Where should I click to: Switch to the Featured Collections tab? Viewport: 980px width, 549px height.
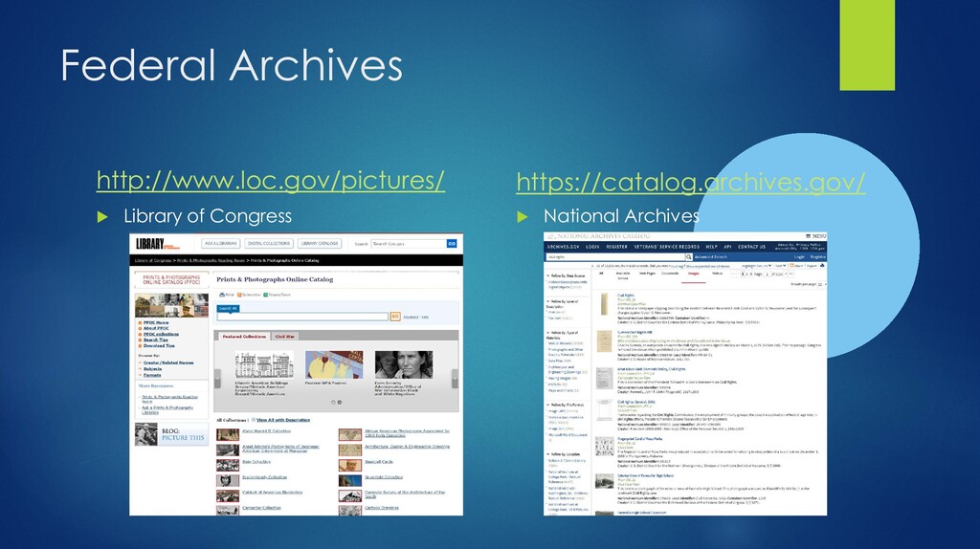(x=244, y=337)
